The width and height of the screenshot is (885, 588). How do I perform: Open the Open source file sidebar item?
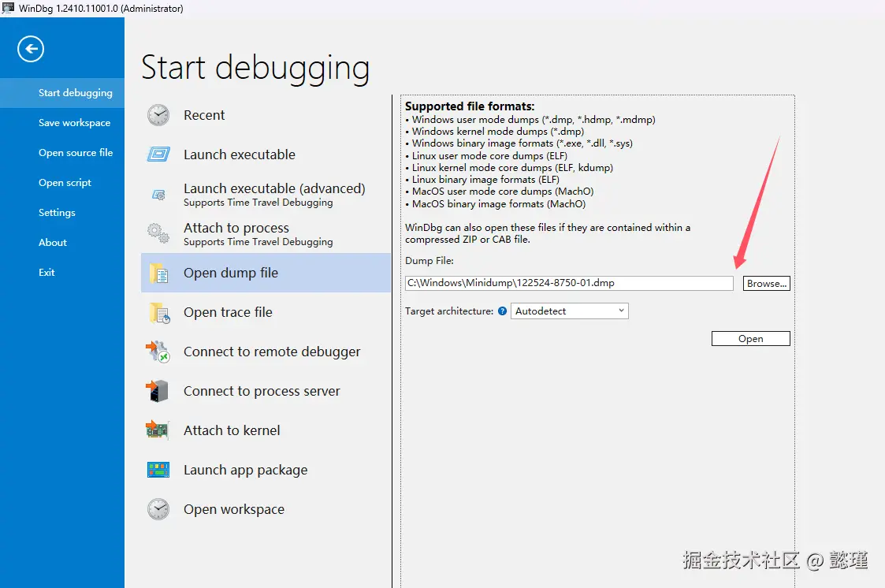point(62,152)
